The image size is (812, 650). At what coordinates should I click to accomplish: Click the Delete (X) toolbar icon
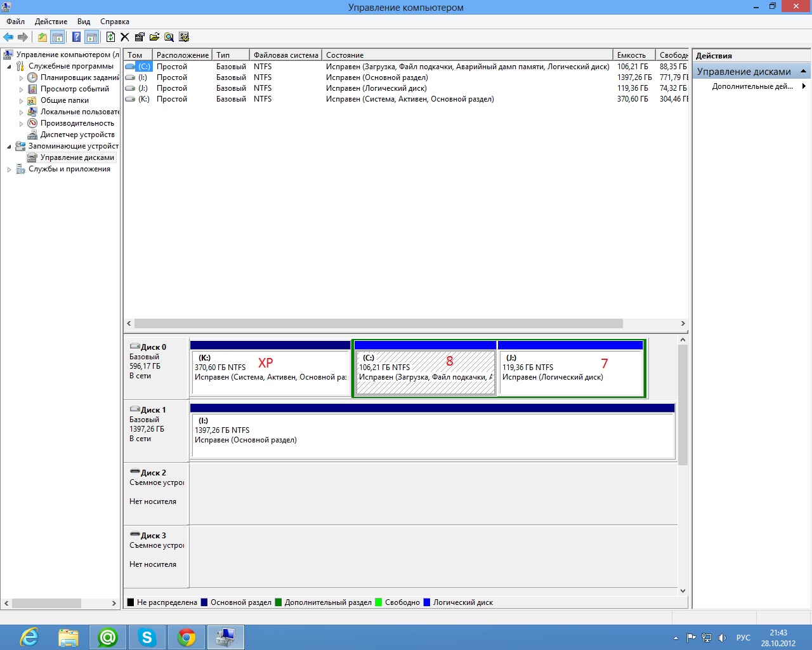(125, 37)
